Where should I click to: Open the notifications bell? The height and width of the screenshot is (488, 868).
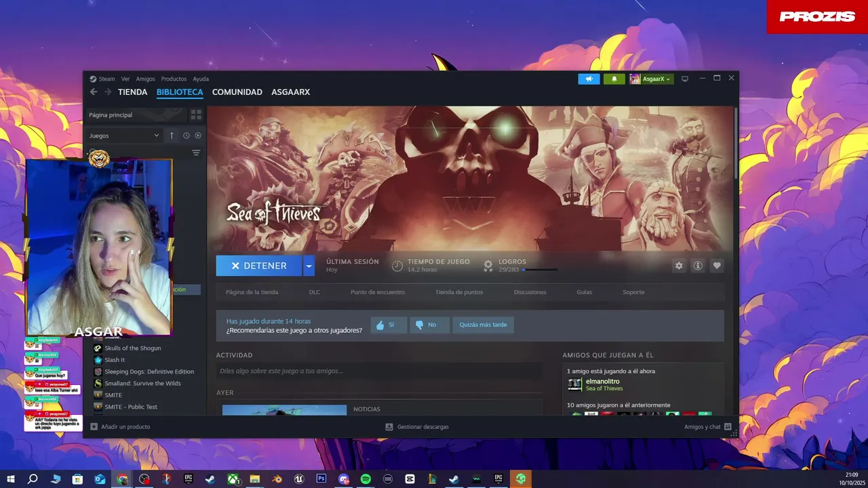tap(614, 79)
